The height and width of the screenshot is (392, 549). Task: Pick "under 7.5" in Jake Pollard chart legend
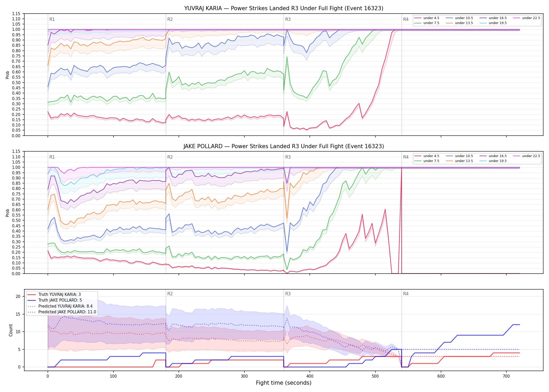427,161
